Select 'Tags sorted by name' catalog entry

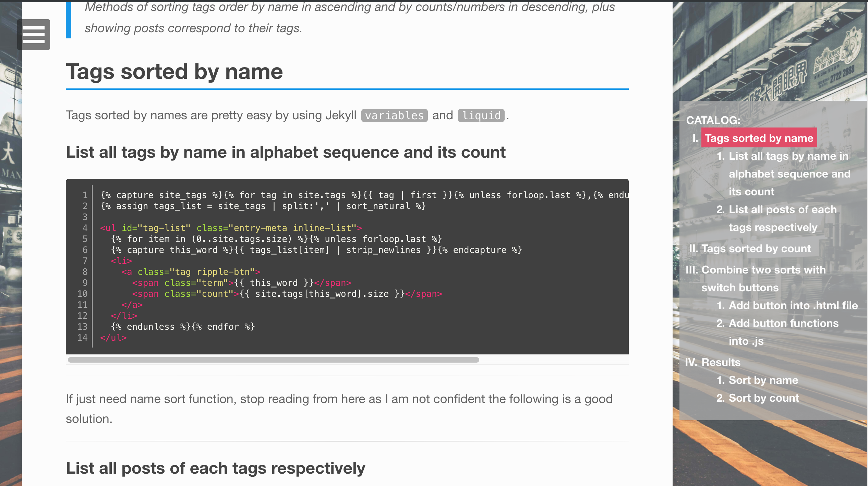pos(759,138)
